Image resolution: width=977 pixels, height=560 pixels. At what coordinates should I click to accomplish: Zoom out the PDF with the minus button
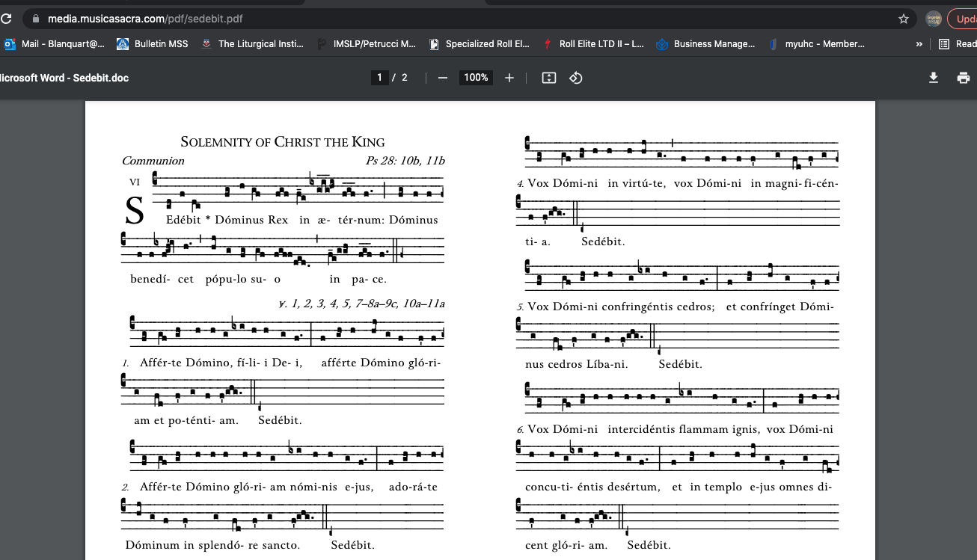[443, 78]
